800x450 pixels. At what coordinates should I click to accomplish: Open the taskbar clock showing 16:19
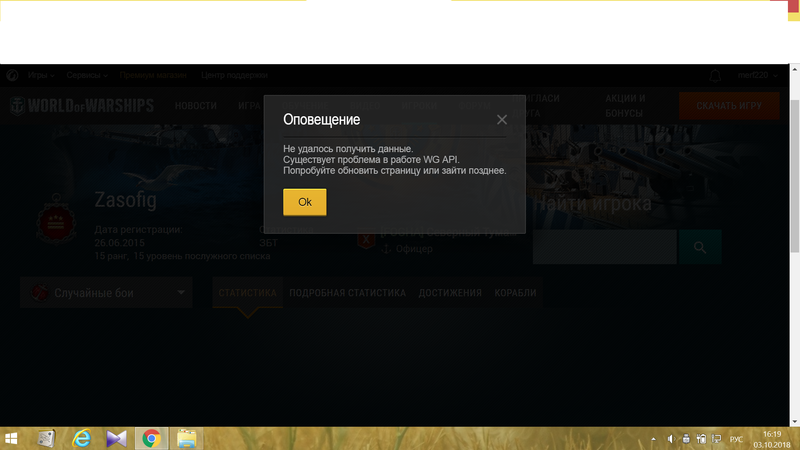(772, 439)
